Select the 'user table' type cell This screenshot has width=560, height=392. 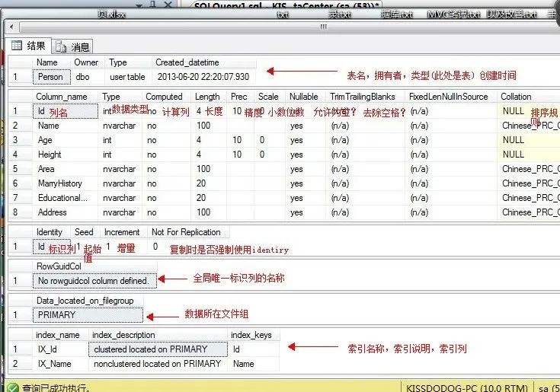[128, 77]
